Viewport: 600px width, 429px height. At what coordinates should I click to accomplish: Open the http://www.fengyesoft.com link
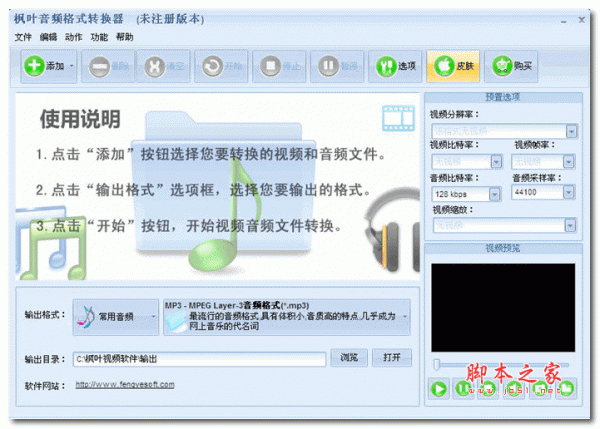125,385
